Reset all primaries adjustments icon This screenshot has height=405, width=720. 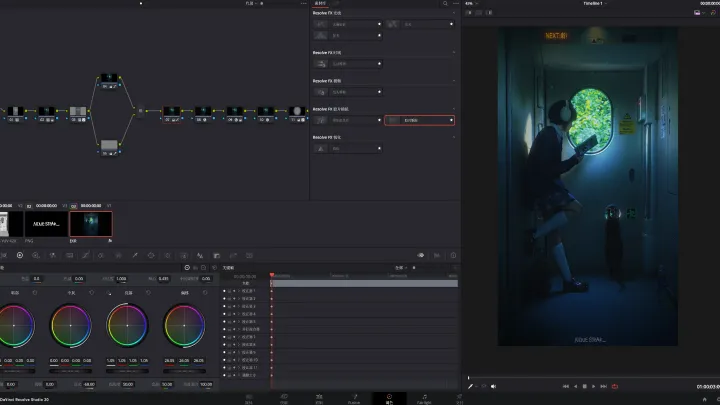click(214, 268)
